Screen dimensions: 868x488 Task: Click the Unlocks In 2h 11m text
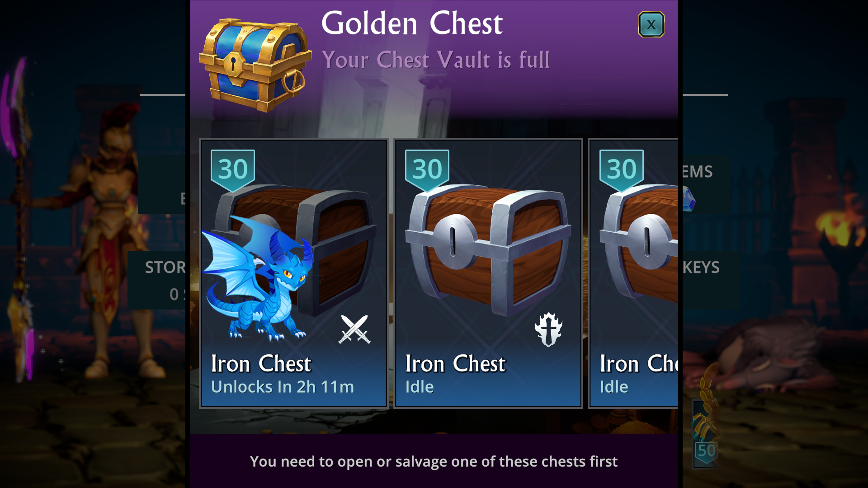[x=283, y=387]
